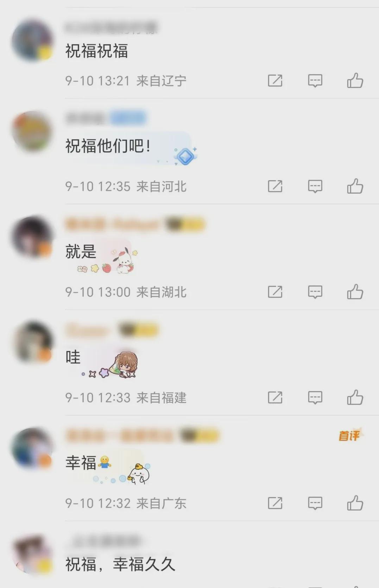Tap the 首评 badge on 幸福 comment
The width and height of the screenshot is (379, 588).
click(350, 436)
